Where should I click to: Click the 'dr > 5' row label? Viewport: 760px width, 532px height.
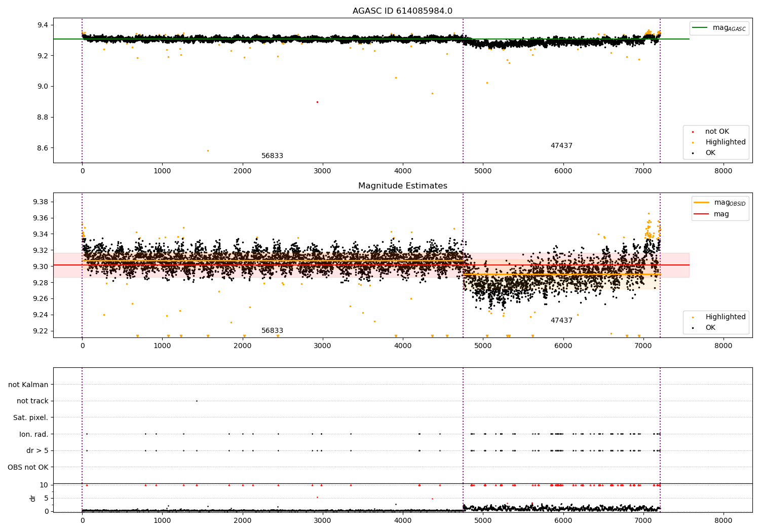click(37, 451)
